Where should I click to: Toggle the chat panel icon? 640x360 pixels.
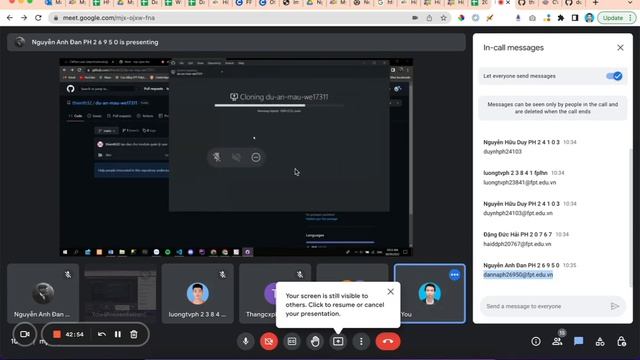(x=578, y=341)
